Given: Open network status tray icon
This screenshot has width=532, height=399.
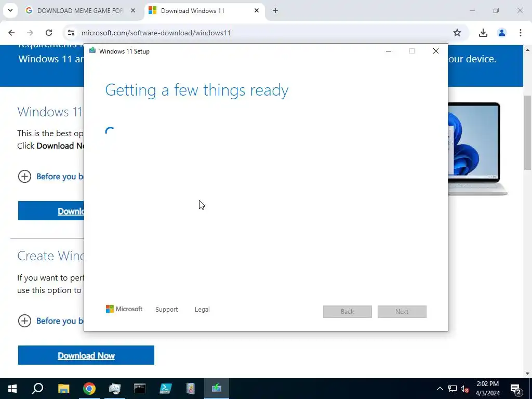Looking at the screenshot, I should coord(453,389).
